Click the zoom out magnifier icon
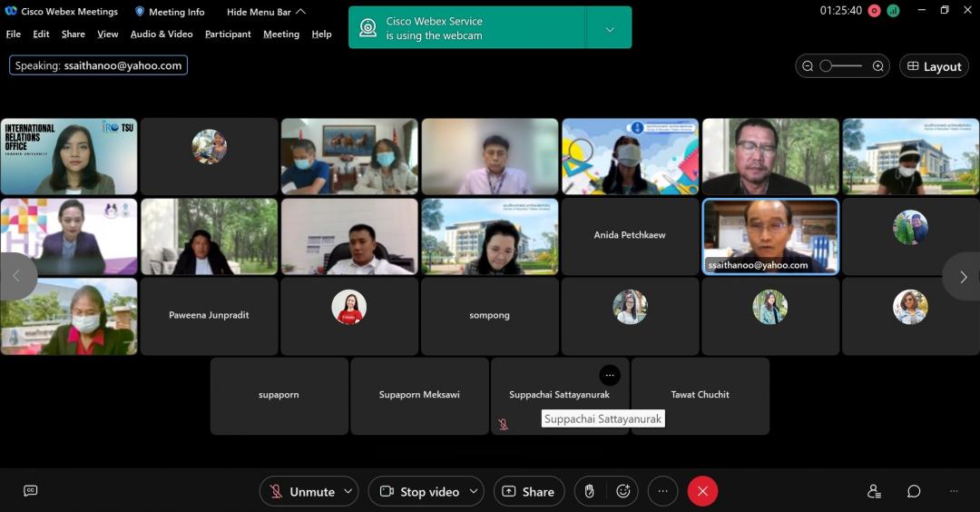The height and width of the screenshot is (512, 980). click(808, 66)
